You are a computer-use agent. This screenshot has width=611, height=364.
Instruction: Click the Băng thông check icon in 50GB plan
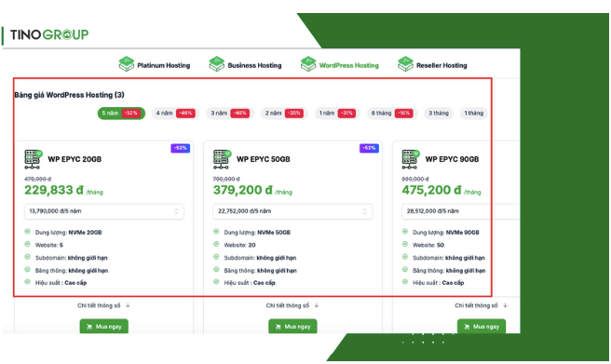point(216,269)
